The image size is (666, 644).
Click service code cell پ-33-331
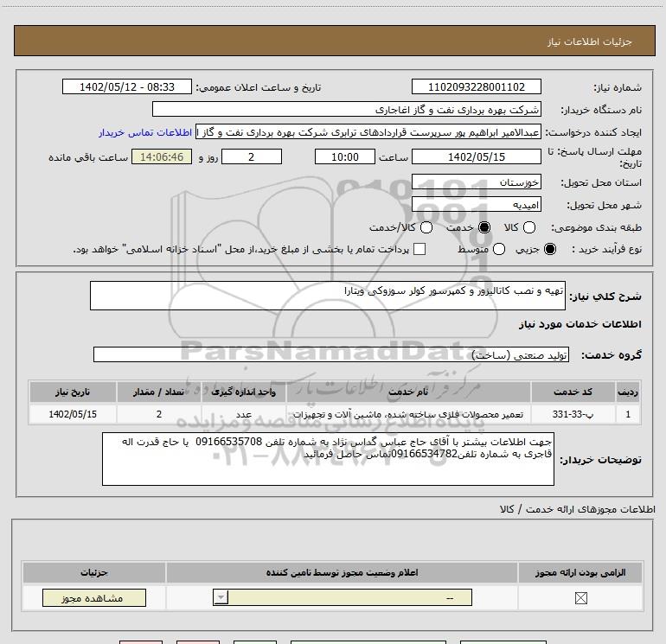point(573,414)
